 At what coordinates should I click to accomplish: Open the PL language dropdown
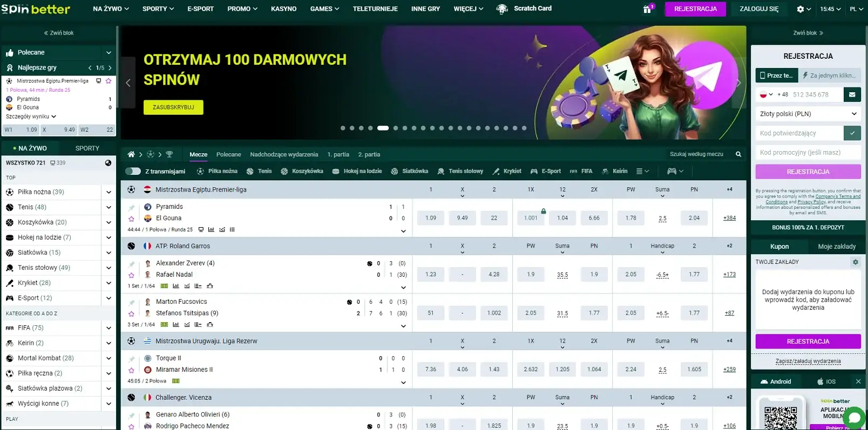point(856,9)
